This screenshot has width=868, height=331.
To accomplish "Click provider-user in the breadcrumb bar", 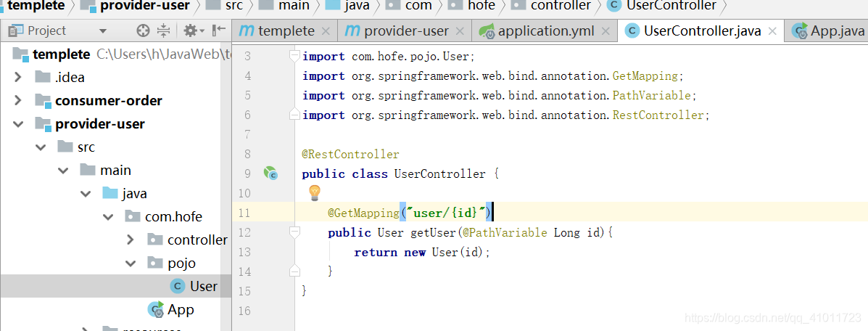I will 144,6.
